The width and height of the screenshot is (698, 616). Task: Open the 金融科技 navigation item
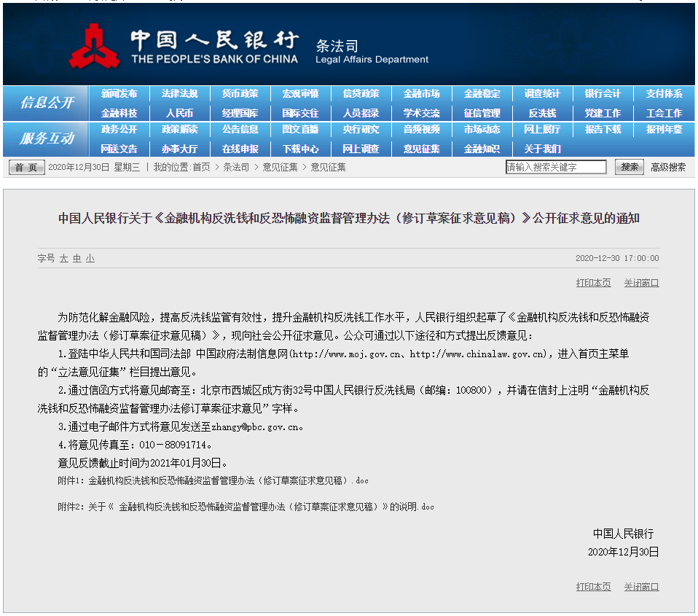pyautogui.click(x=119, y=113)
